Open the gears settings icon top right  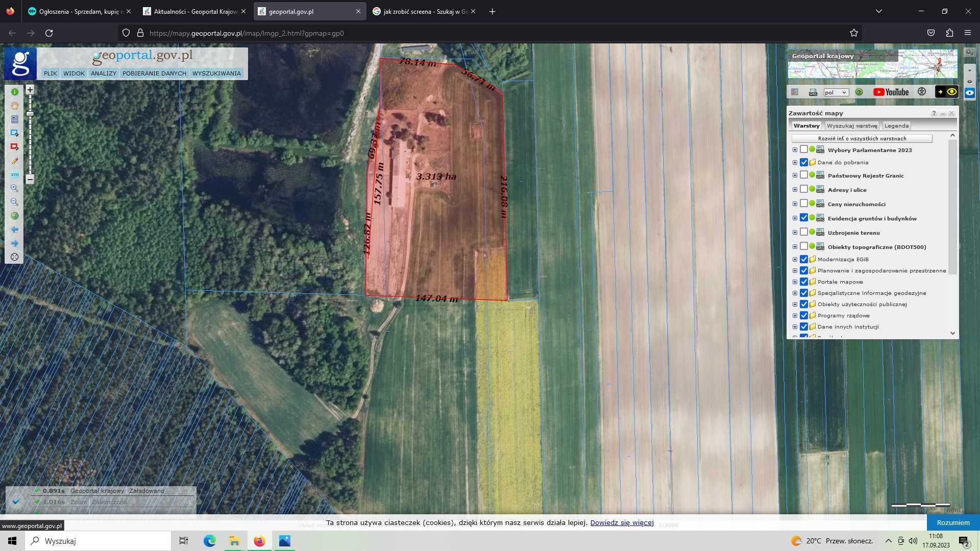(970, 53)
